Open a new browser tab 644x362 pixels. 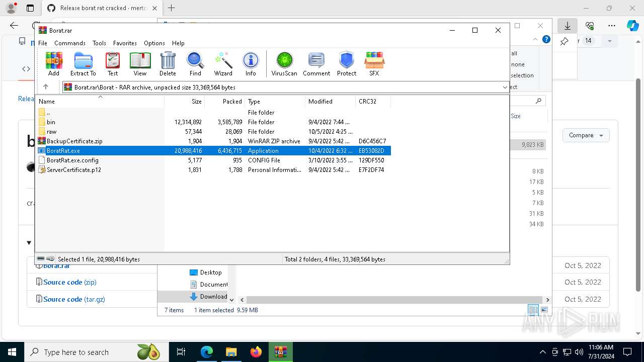pos(172,8)
